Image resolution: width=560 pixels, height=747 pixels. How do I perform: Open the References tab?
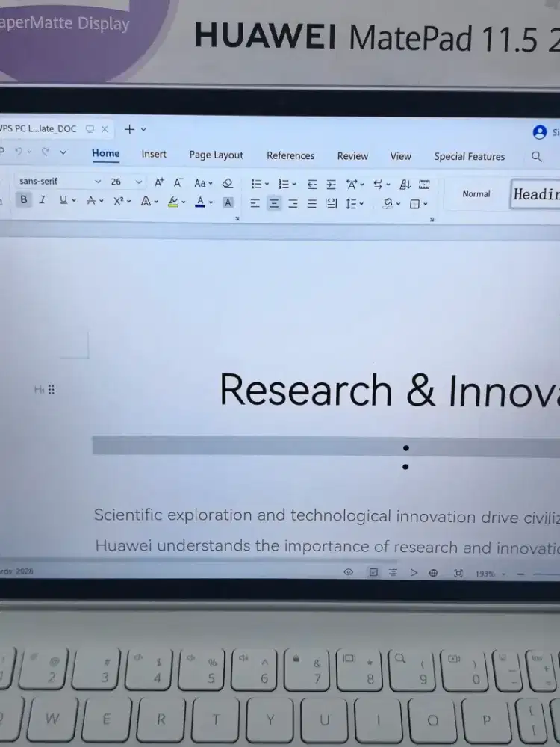290,156
